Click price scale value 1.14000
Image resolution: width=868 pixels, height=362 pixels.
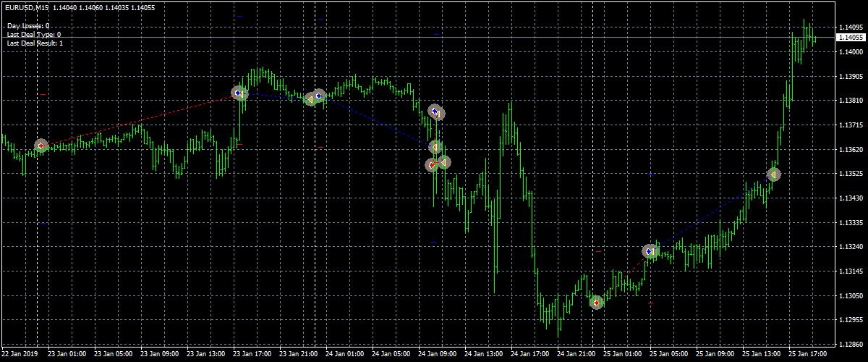click(851, 52)
